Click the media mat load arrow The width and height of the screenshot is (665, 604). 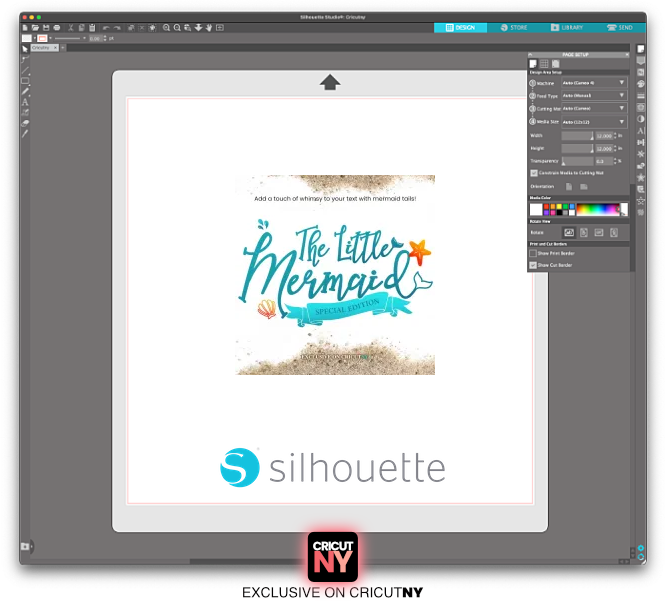330,82
